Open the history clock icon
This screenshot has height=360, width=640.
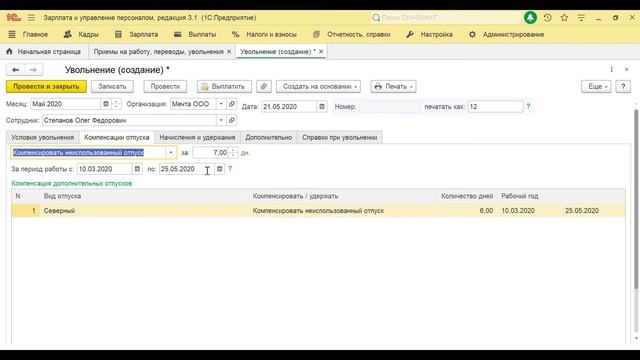click(547, 18)
